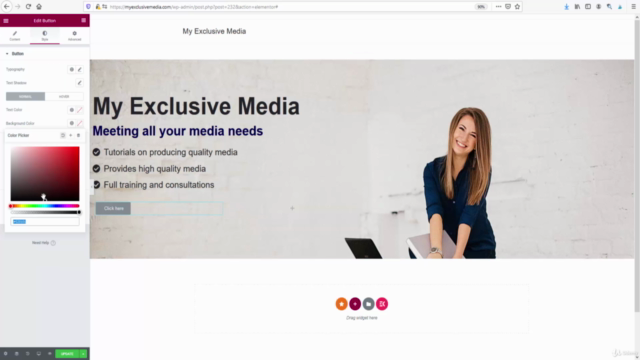Adjust the opacity slider below hue
Viewport: 640px width, 360px height.
tap(45, 212)
